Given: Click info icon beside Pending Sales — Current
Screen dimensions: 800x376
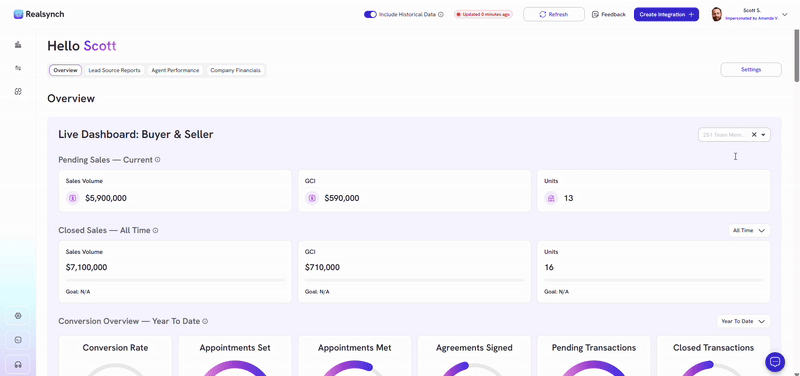Looking at the screenshot, I should [157, 160].
